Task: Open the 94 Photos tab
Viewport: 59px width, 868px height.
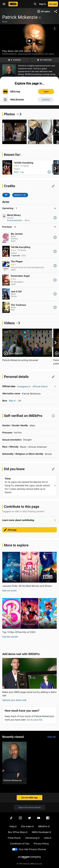Action: [x=44, y=60]
